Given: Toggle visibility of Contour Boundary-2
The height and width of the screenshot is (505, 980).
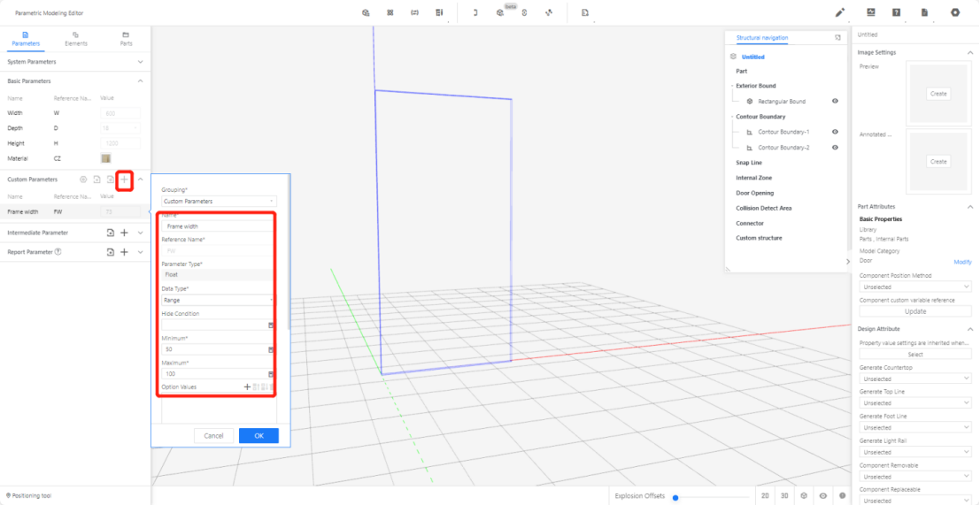Looking at the screenshot, I should point(835,148).
